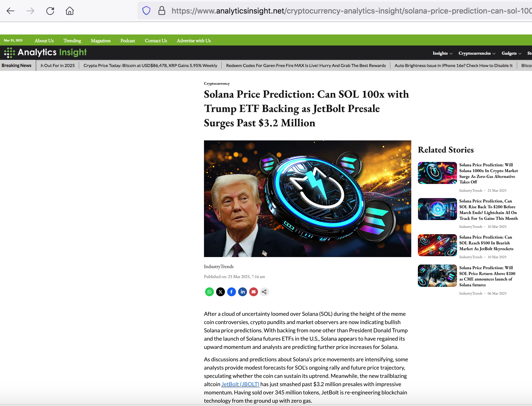Open the Analytics Insight logo
The height and width of the screenshot is (406, 532).
click(x=45, y=52)
